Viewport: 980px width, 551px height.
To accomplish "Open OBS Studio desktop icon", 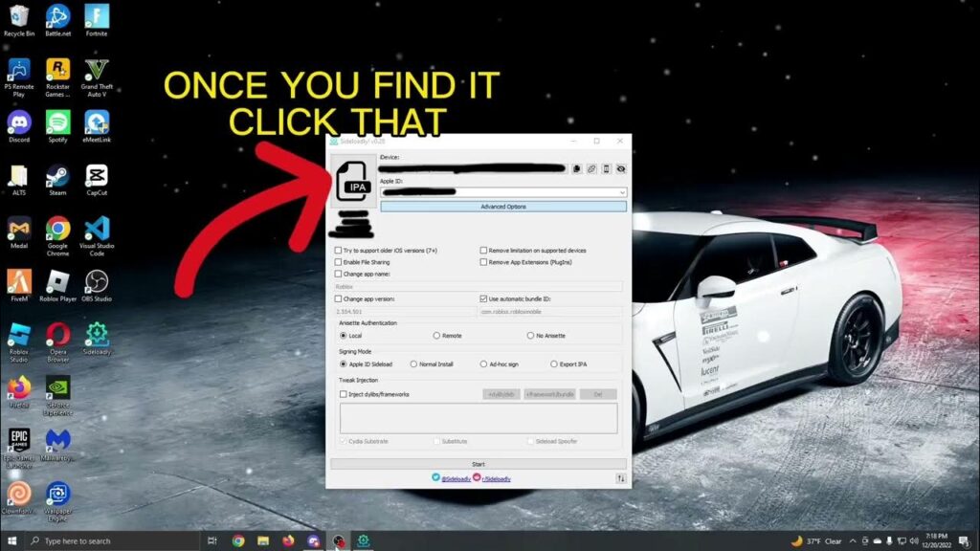I will point(97,285).
